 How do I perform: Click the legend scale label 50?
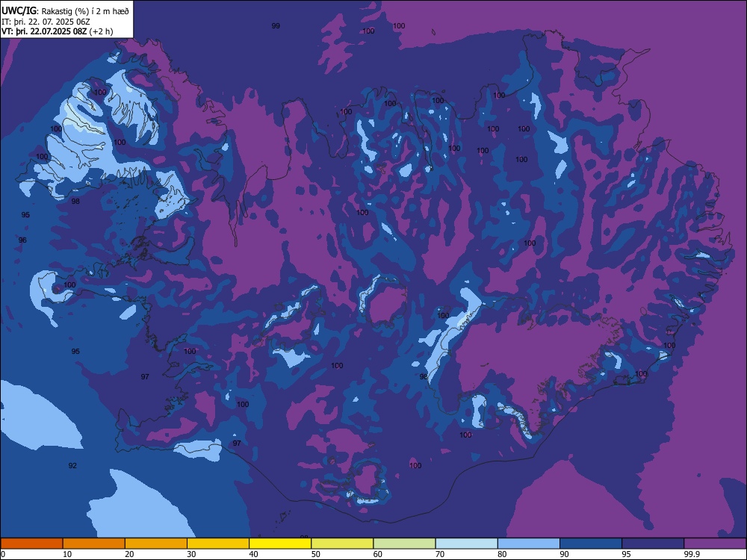click(x=316, y=554)
